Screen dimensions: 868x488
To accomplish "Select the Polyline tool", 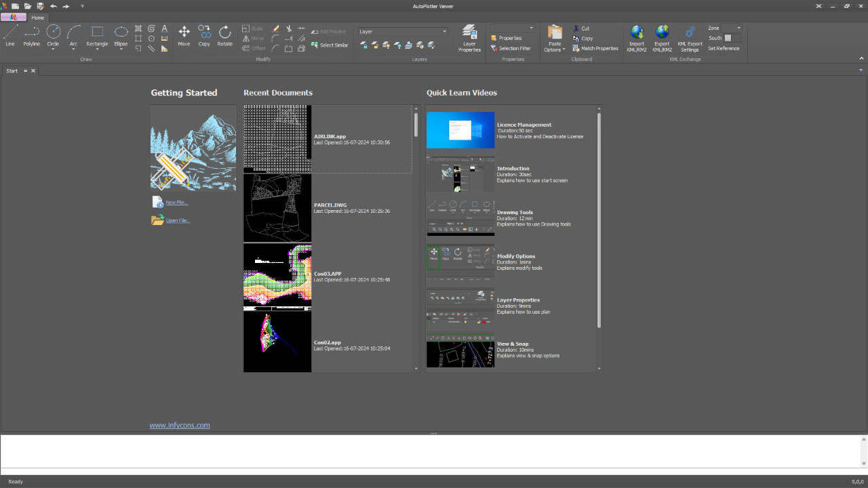I will [32, 36].
